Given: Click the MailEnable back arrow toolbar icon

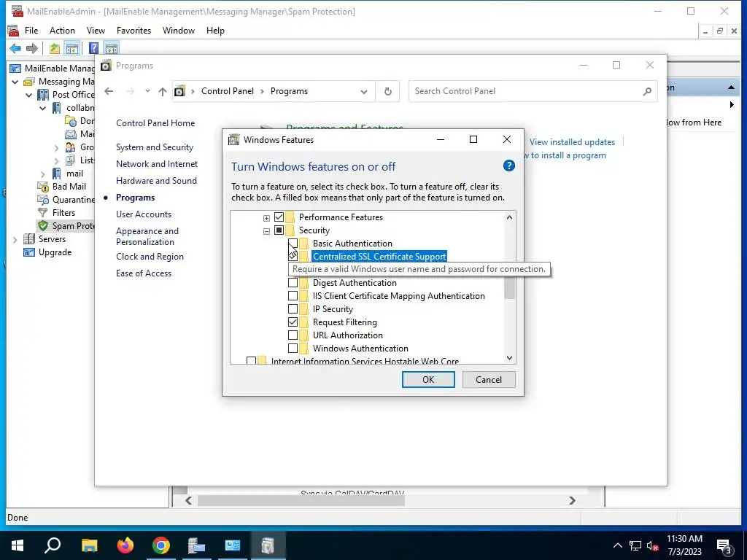Looking at the screenshot, I should pyautogui.click(x=15, y=48).
